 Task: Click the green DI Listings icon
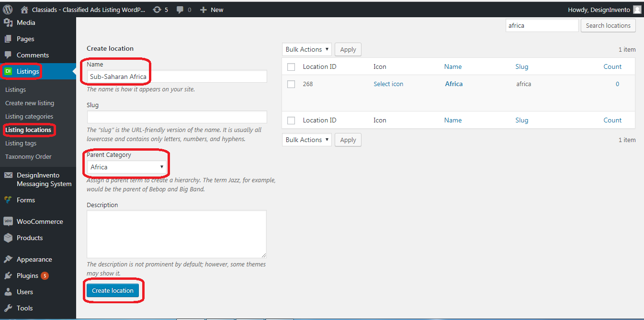coord(8,71)
